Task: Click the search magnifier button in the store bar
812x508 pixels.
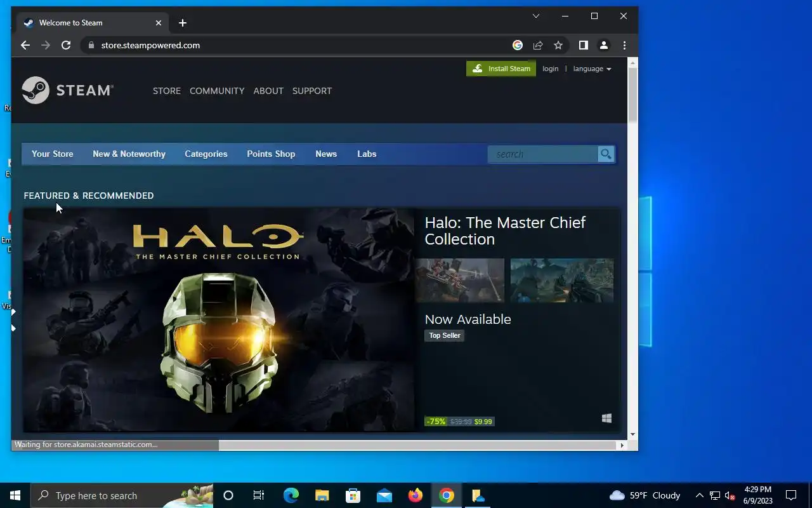Action: pyautogui.click(x=606, y=154)
